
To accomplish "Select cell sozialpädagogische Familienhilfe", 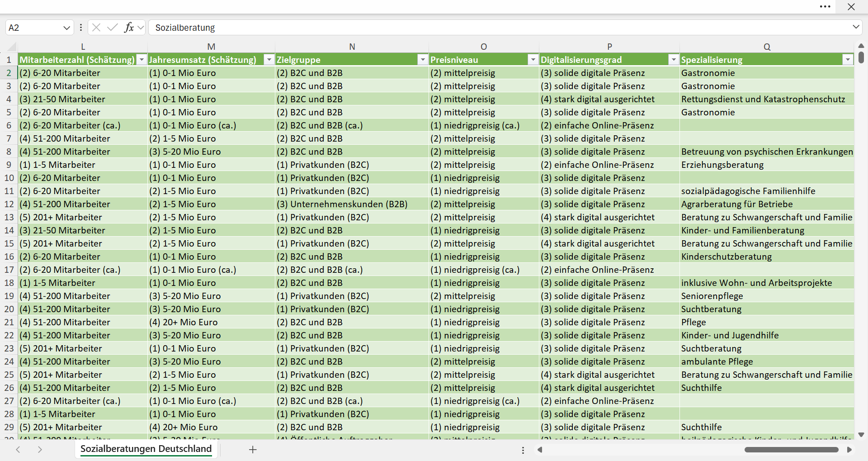I will 767,191.
